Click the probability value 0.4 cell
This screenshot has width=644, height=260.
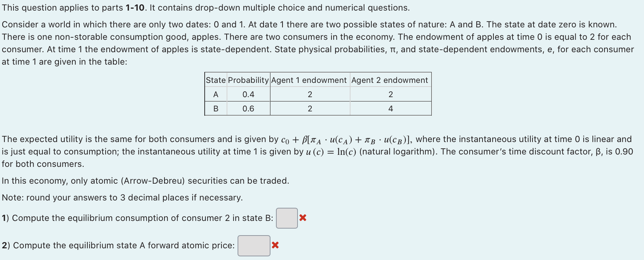click(248, 94)
